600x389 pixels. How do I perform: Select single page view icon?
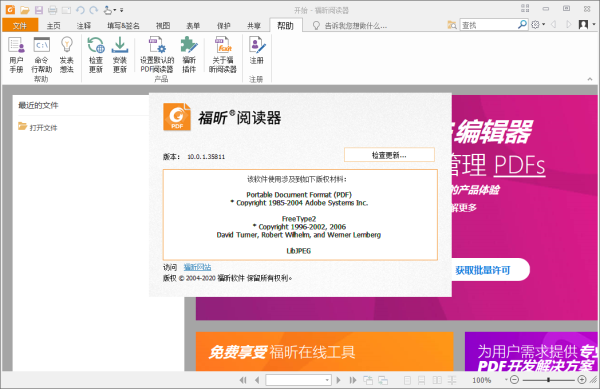coord(408,380)
